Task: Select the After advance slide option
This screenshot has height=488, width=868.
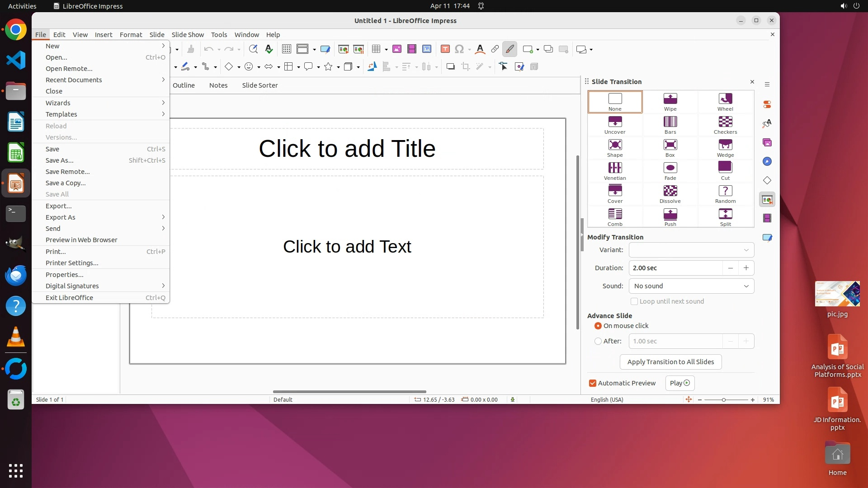Action: 598,341
